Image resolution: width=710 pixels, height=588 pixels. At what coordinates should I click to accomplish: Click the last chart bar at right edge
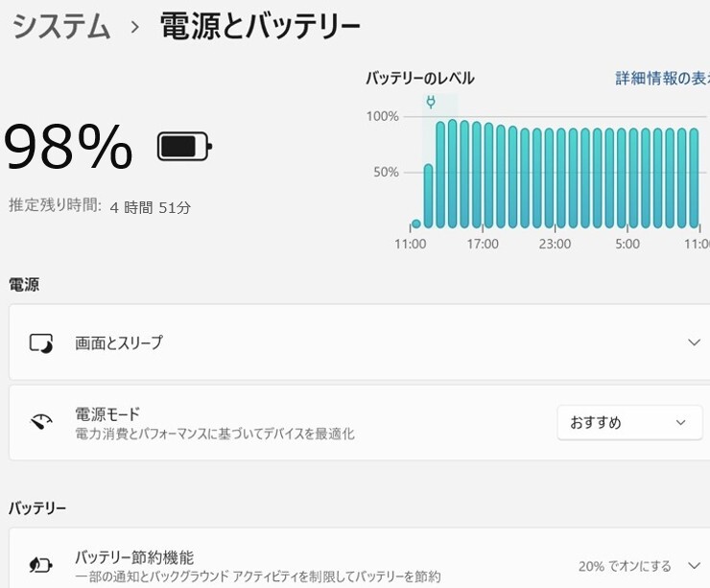click(694, 179)
